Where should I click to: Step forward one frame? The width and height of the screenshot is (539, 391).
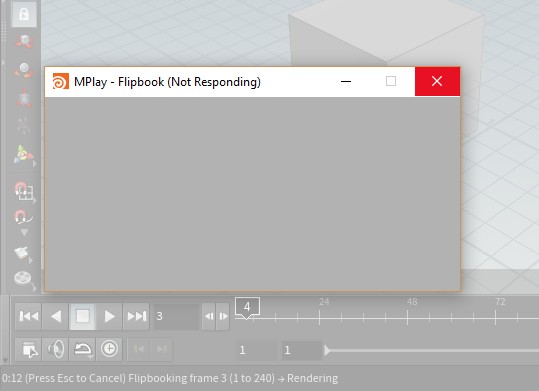[x=223, y=316]
